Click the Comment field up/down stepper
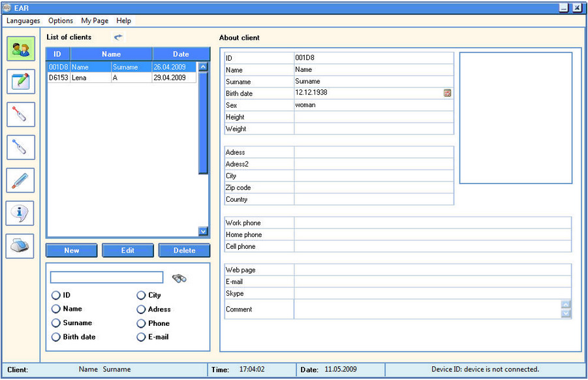This screenshot has height=380, width=588. point(566,309)
